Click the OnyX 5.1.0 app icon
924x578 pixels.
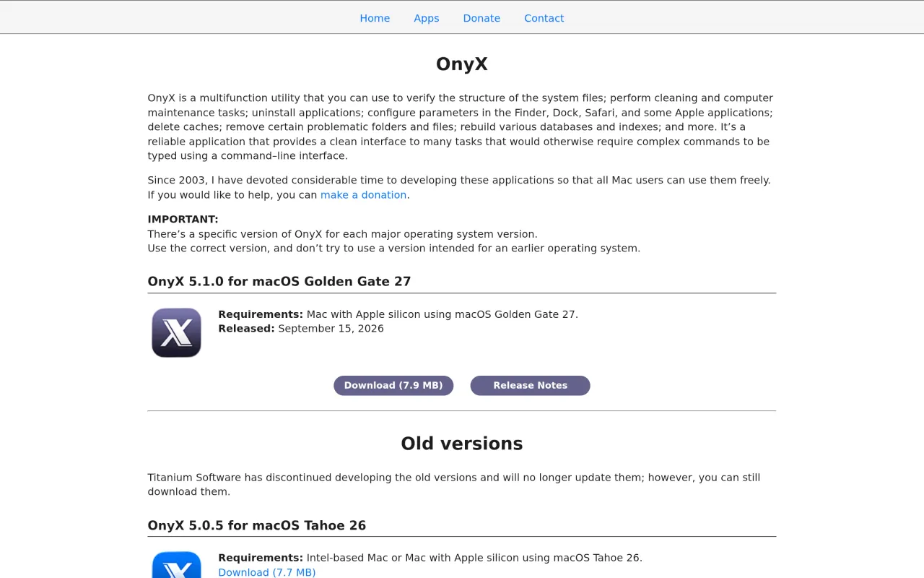pyautogui.click(x=176, y=332)
